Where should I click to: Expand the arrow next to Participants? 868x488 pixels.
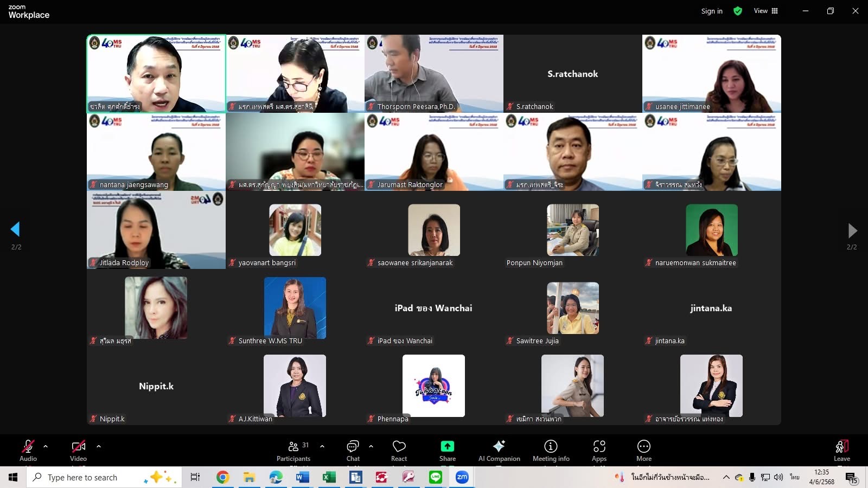322,446
